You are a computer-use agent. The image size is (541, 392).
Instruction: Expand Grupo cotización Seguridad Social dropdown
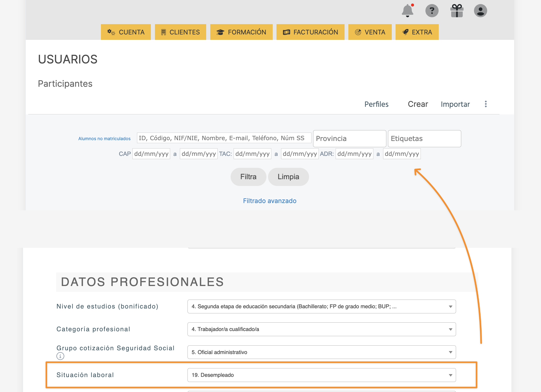point(322,352)
